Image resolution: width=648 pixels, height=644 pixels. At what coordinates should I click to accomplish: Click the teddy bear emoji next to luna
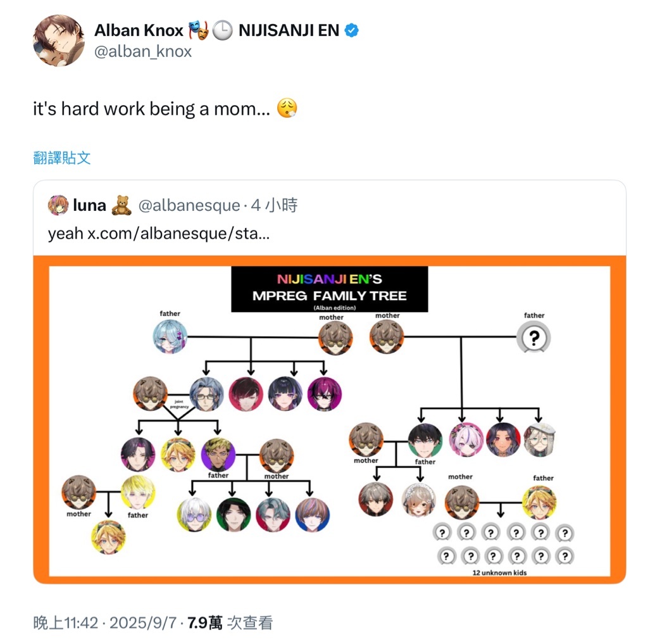click(122, 205)
